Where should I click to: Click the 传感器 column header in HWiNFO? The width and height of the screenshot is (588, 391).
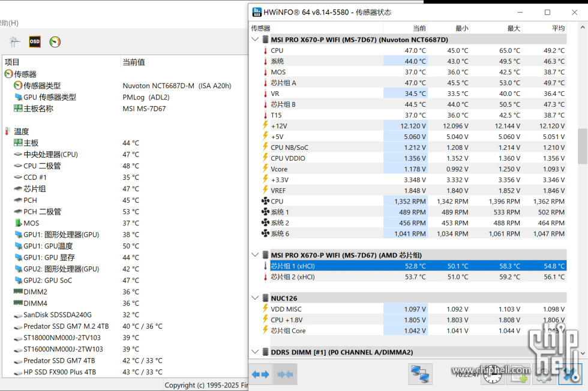316,28
